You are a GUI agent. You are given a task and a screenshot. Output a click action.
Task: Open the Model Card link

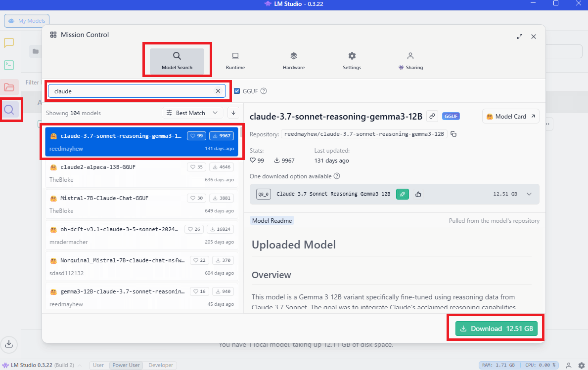coord(511,117)
